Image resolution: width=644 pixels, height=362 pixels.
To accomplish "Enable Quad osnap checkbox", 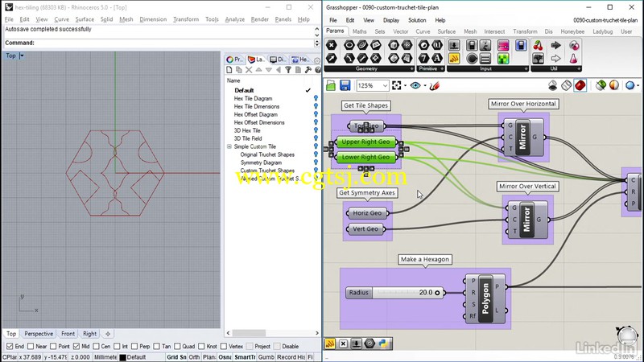I will 177,347.
